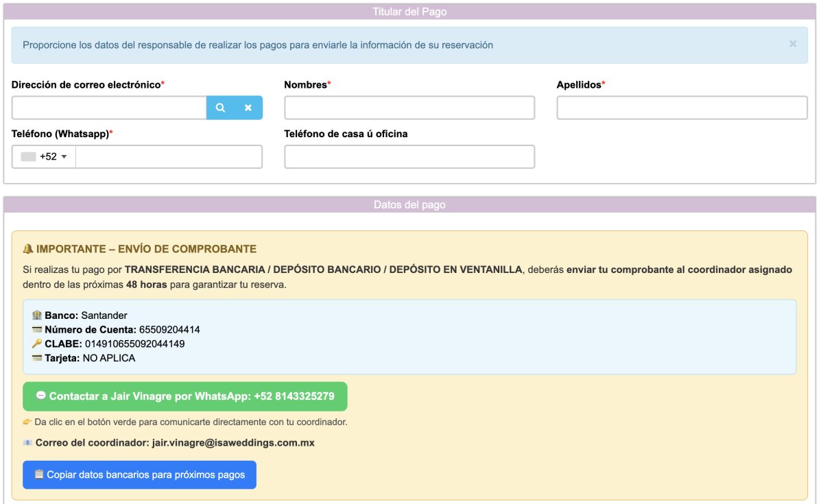Click the bell icon next to IMPORTANTE
This screenshot has width=823, height=504.
[28, 249]
